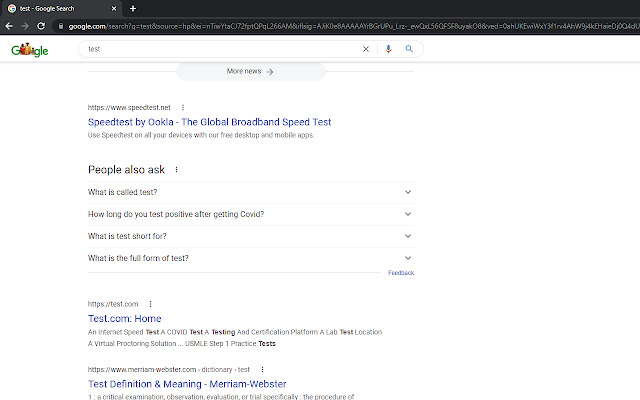View site info via padlock icon

click(x=61, y=26)
